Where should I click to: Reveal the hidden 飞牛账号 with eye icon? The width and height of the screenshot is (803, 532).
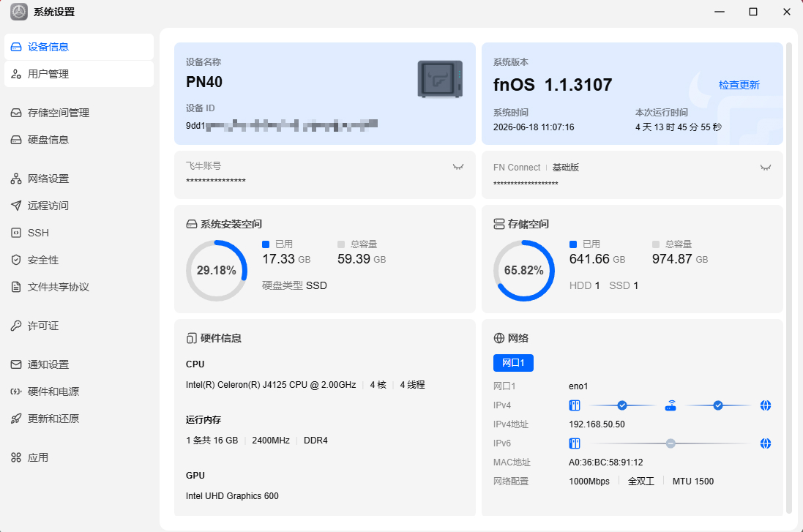458,167
